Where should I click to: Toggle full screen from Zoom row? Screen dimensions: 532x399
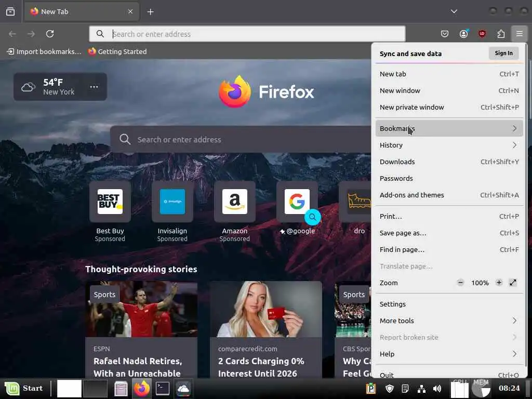click(x=513, y=283)
